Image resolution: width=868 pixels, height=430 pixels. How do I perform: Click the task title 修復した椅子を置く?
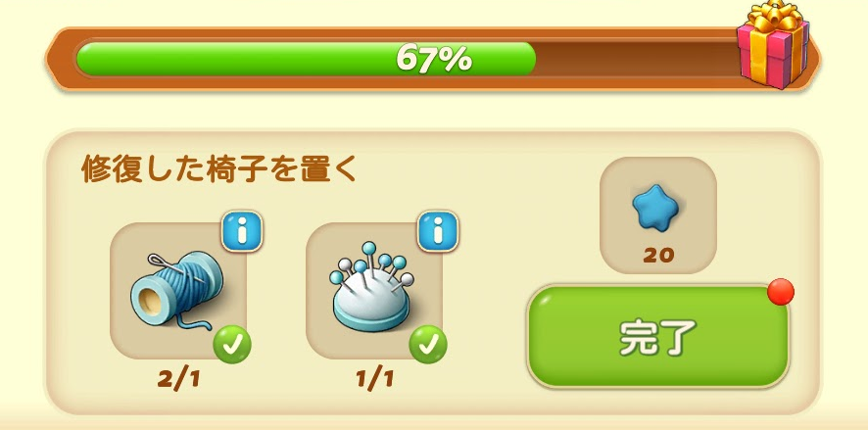coord(219,168)
